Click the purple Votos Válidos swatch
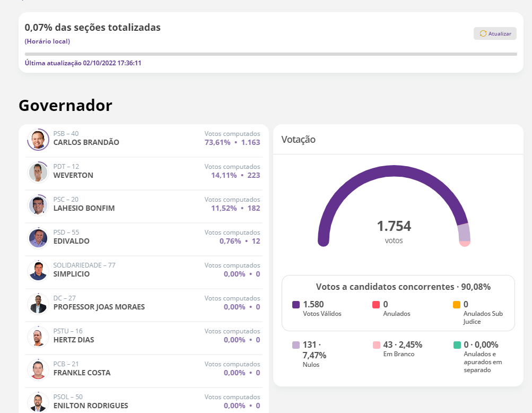 (x=296, y=305)
